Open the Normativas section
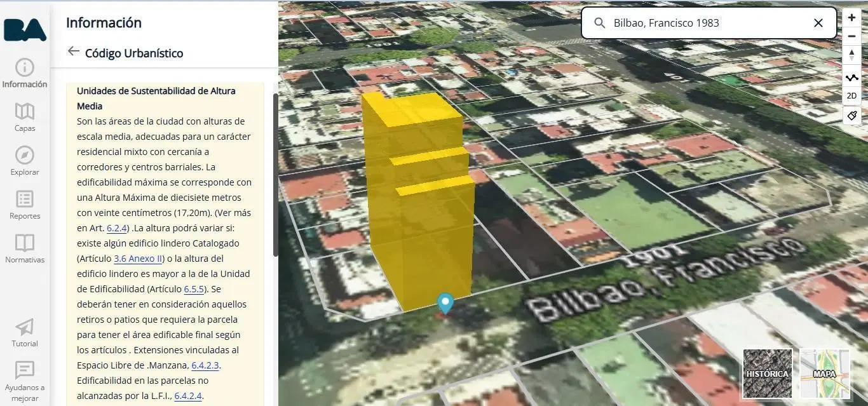The image size is (868, 406). 25,248
